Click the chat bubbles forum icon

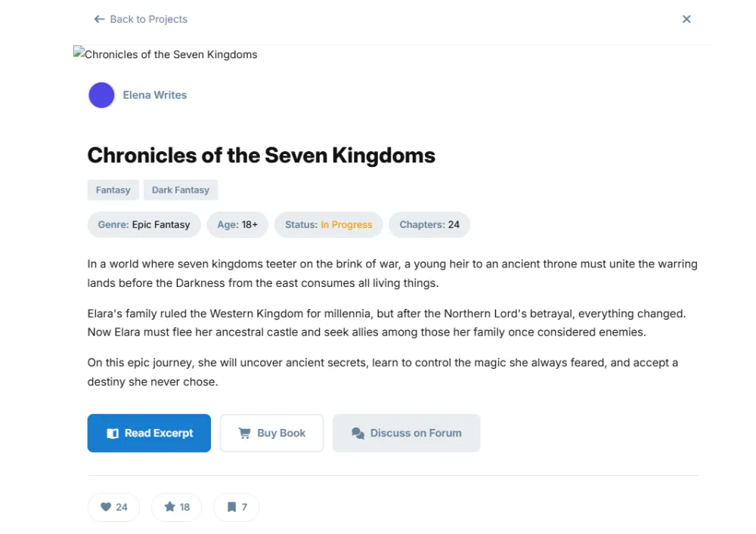tap(358, 434)
